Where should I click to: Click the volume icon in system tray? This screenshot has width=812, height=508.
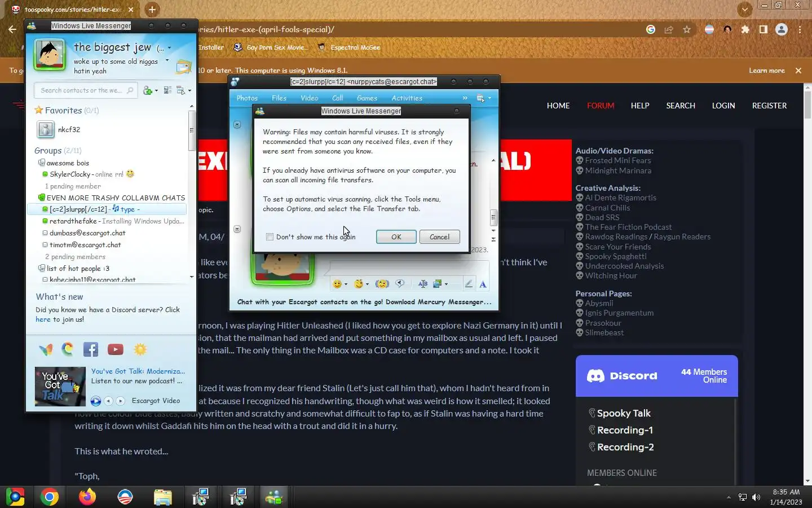point(756,497)
